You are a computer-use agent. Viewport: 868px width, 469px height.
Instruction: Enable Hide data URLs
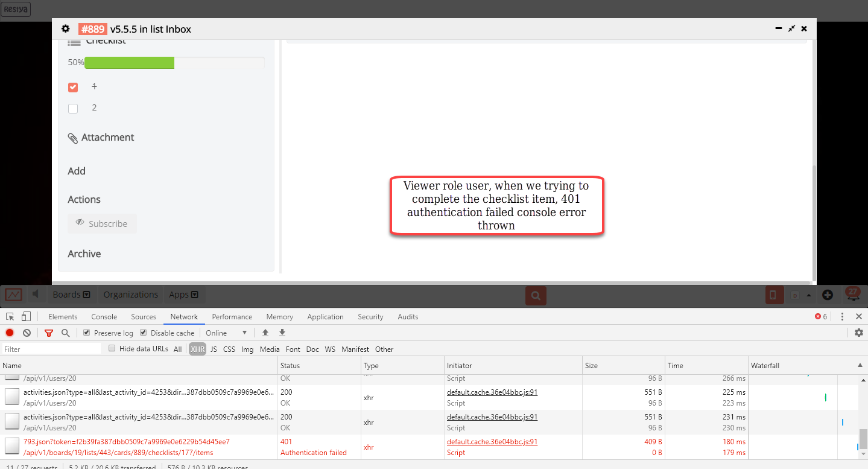coord(112,348)
